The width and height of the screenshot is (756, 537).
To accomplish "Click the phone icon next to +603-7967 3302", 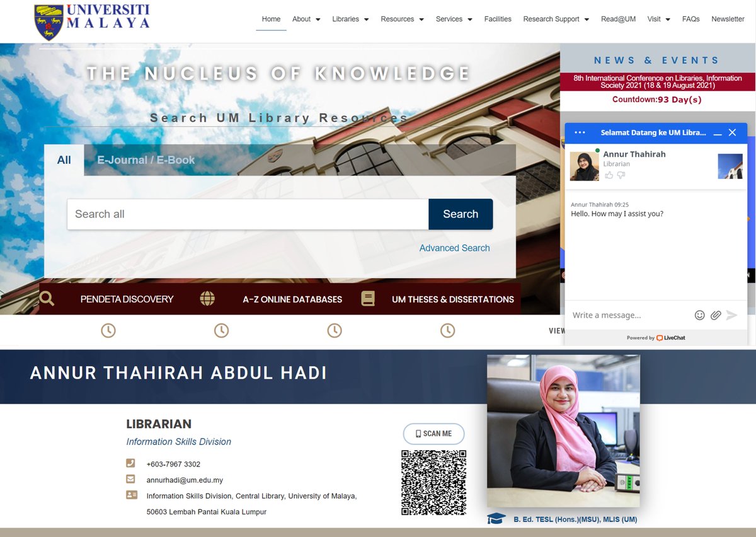I will (131, 463).
